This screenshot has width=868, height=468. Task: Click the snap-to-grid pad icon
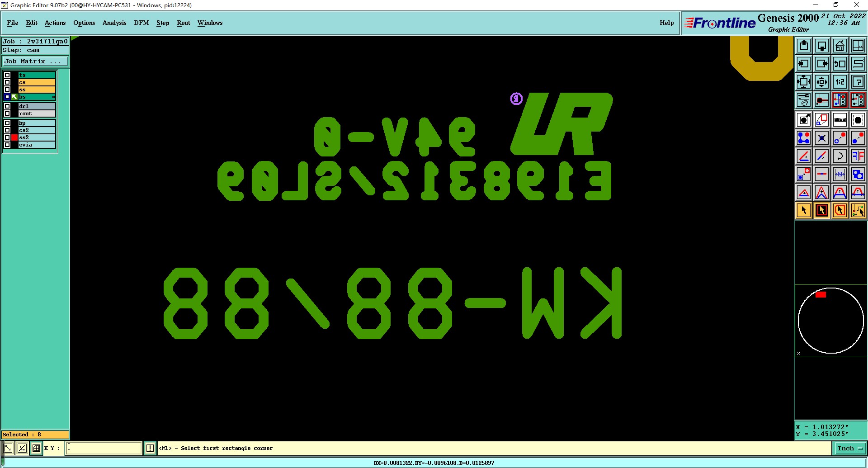pos(822,100)
